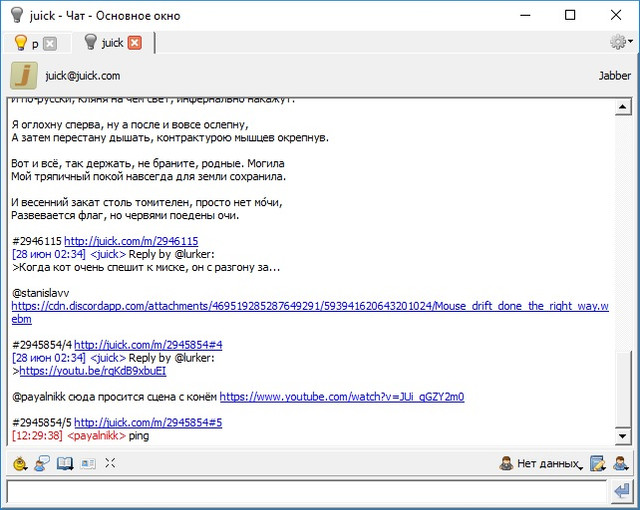640x510 pixels.
Task: Click the notepad with pencil icon
Action: pyautogui.click(x=598, y=464)
